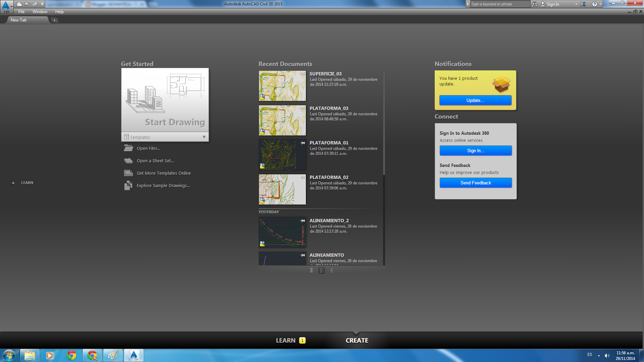Open Paint from the taskbar
This screenshot has height=362, width=644.
click(x=113, y=356)
